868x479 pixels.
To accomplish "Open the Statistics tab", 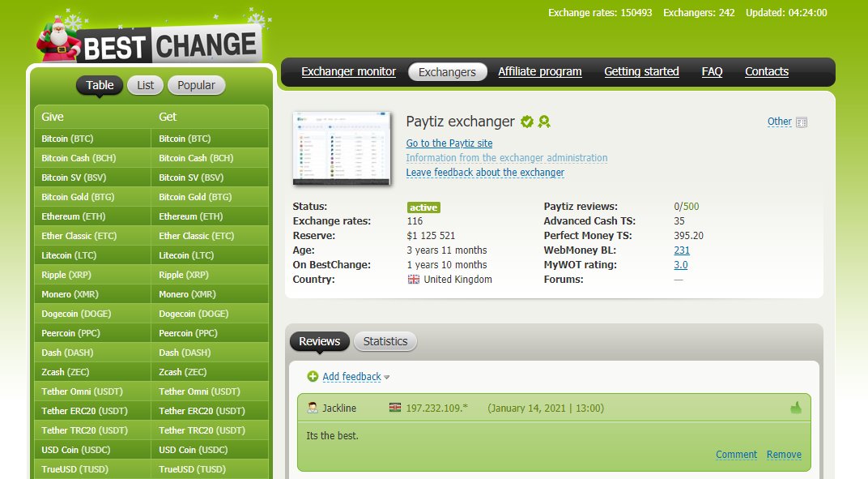I will [x=385, y=341].
